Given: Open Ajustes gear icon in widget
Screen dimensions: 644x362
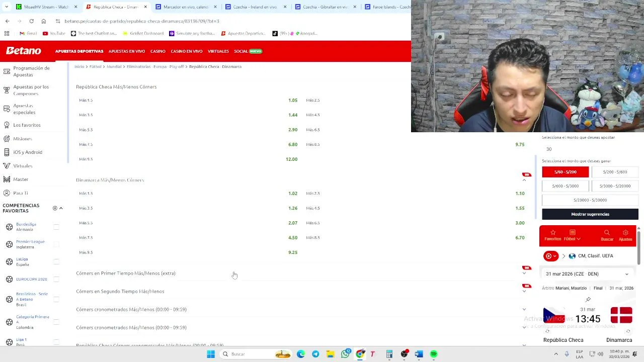Looking at the screenshot, I should (x=625, y=233).
